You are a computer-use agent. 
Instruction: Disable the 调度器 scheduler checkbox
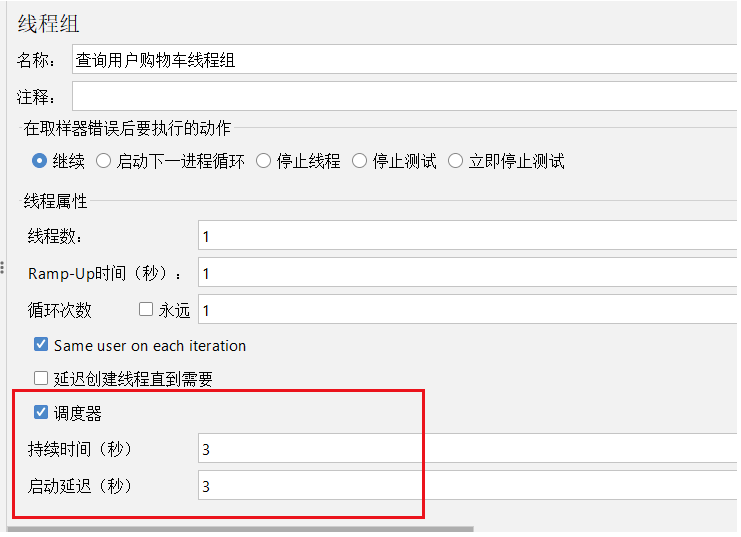click(x=41, y=412)
